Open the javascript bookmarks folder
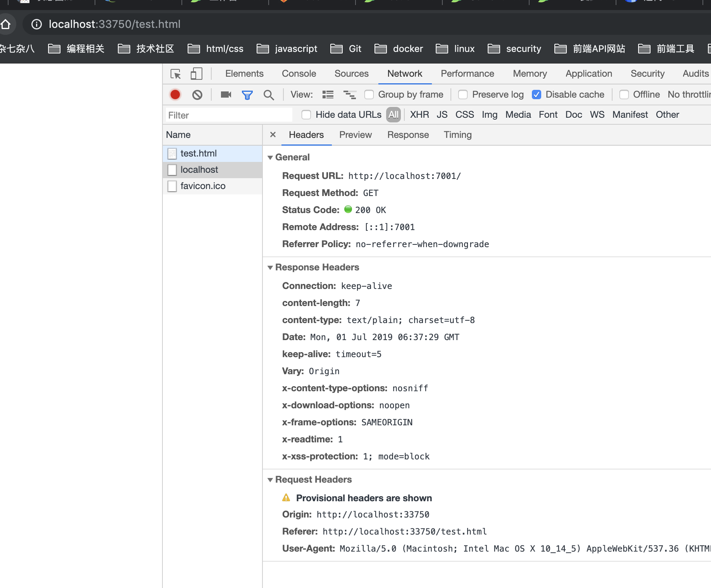 (x=287, y=48)
